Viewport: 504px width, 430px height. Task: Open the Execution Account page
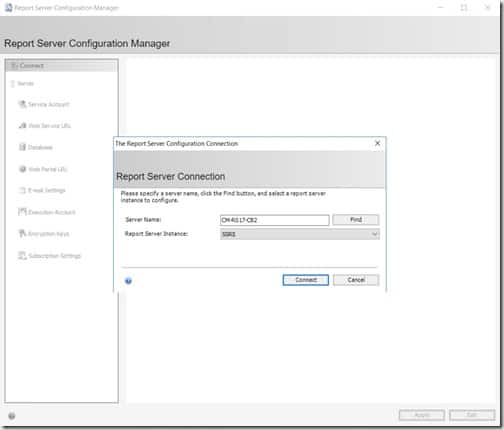pos(52,212)
